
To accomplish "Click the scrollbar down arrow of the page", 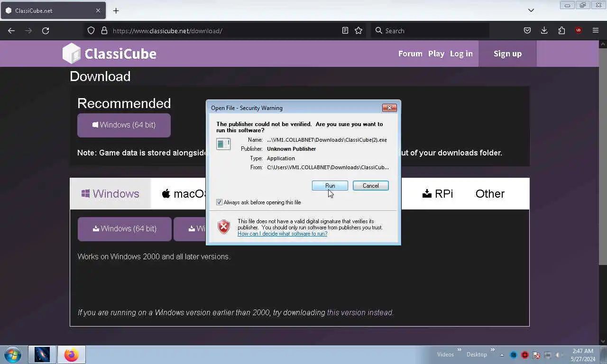I will 603,341.
